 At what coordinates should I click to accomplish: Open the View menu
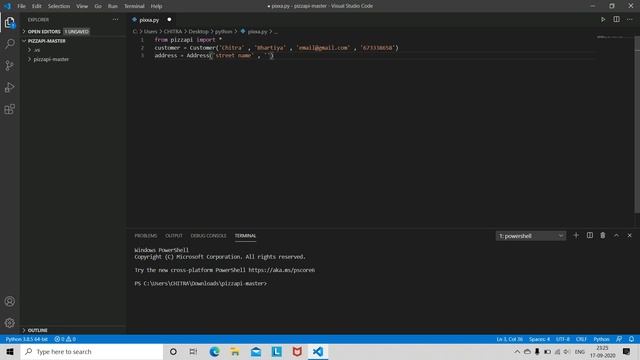click(82, 6)
